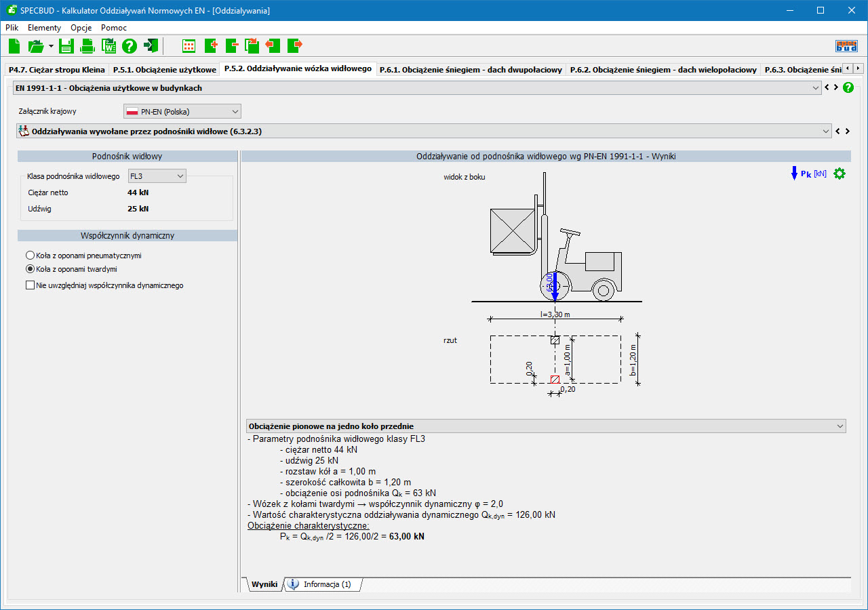The image size is (868, 610).
Task: Select pneumatic tyres option 'oponami pneumatycznymi'
Action: [x=30, y=256]
